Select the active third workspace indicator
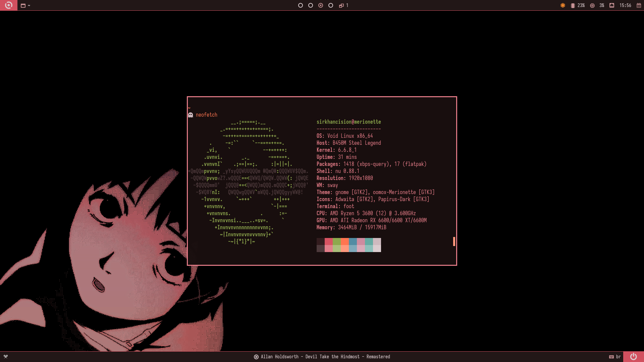 [321, 5]
